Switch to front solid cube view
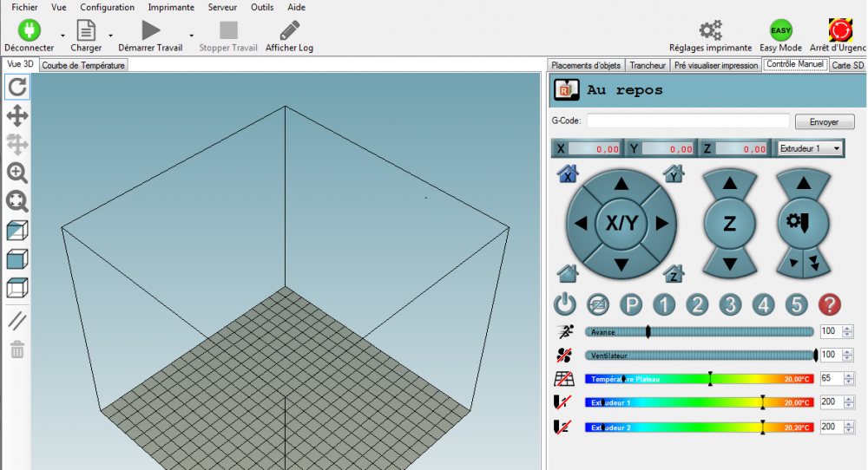The height and width of the screenshot is (470, 868). pos(17,259)
